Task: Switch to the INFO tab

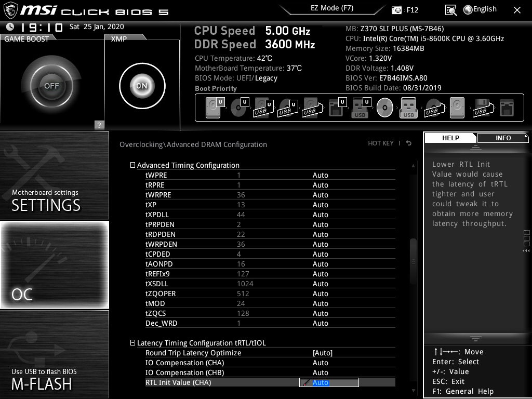Action: point(503,138)
